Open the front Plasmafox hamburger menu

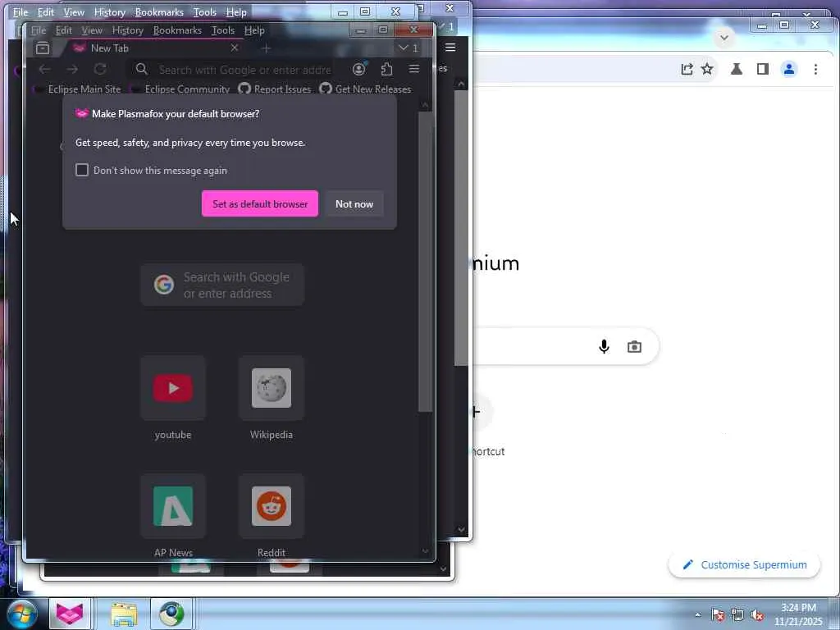414,69
